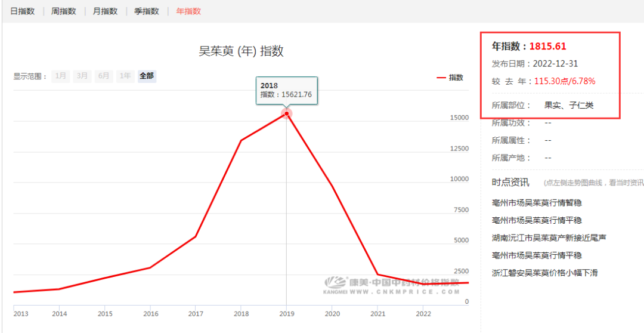Image resolution: width=644 pixels, height=333 pixels.
Task: Set display range to 6月
Action: (x=104, y=76)
